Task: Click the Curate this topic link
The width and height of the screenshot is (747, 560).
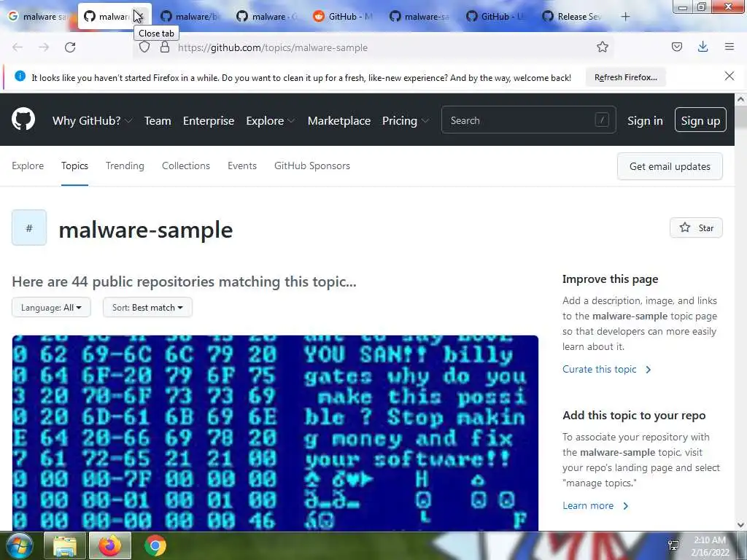Action: click(x=606, y=369)
